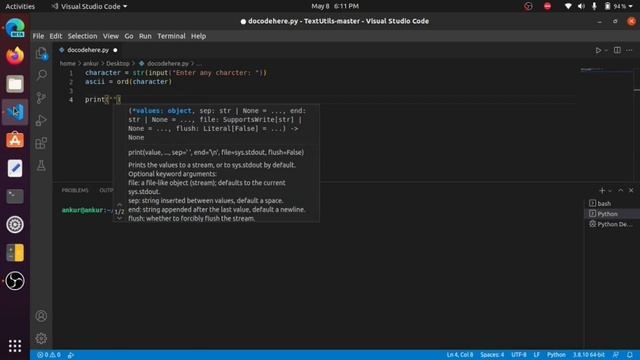Open Settings app from dock
The image size is (640, 360).
coord(15,224)
